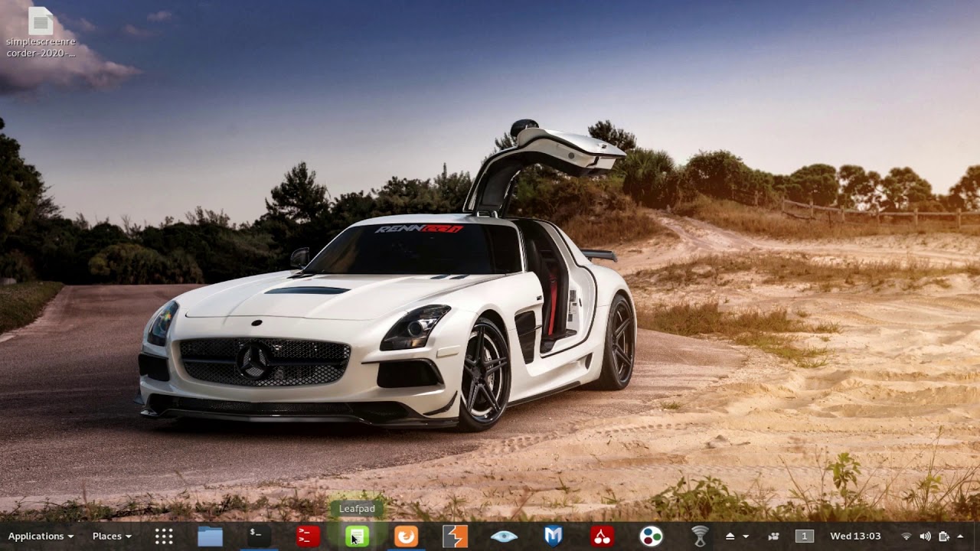Open the Places menu
The height and width of the screenshot is (551, 980).
pyautogui.click(x=112, y=536)
